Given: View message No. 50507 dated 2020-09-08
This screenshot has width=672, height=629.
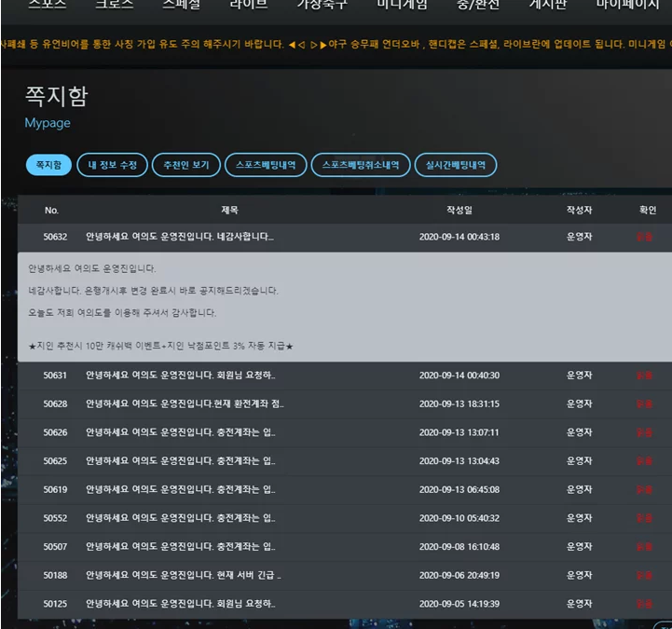Looking at the screenshot, I should (180, 547).
